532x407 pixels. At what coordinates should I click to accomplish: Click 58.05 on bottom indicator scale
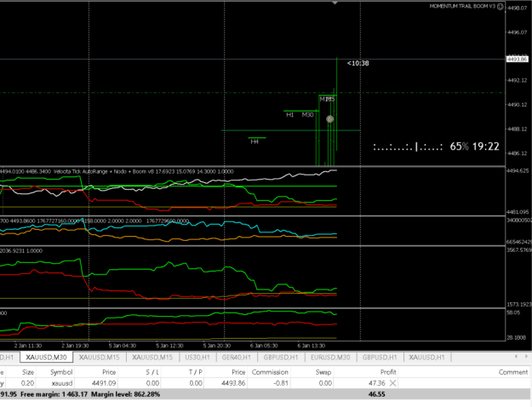[x=513, y=312]
